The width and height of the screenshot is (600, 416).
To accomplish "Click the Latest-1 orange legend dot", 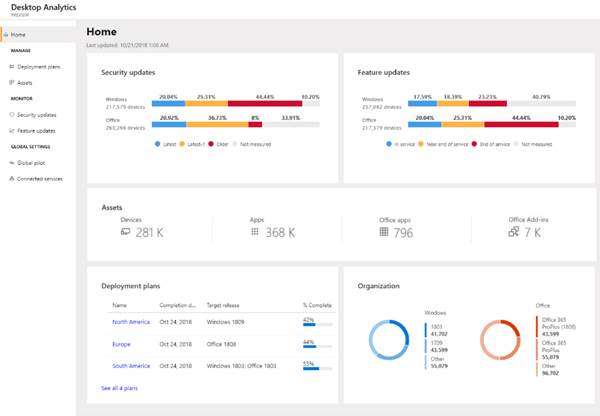I will (182, 144).
